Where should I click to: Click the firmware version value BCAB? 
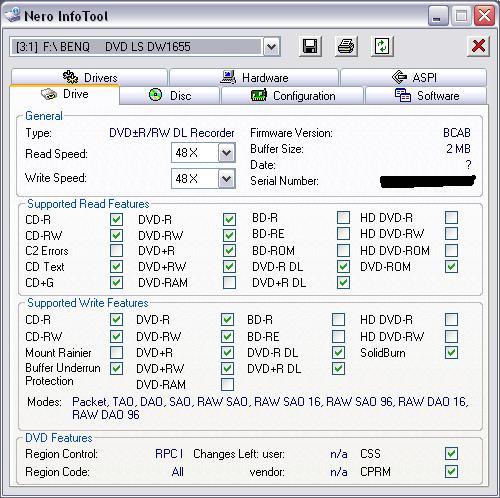[x=457, y=133]
